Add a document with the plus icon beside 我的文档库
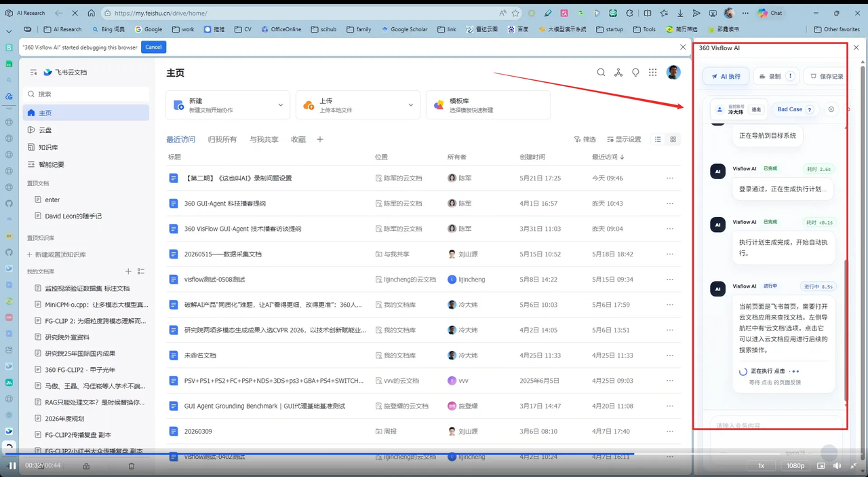 (128, 271)
